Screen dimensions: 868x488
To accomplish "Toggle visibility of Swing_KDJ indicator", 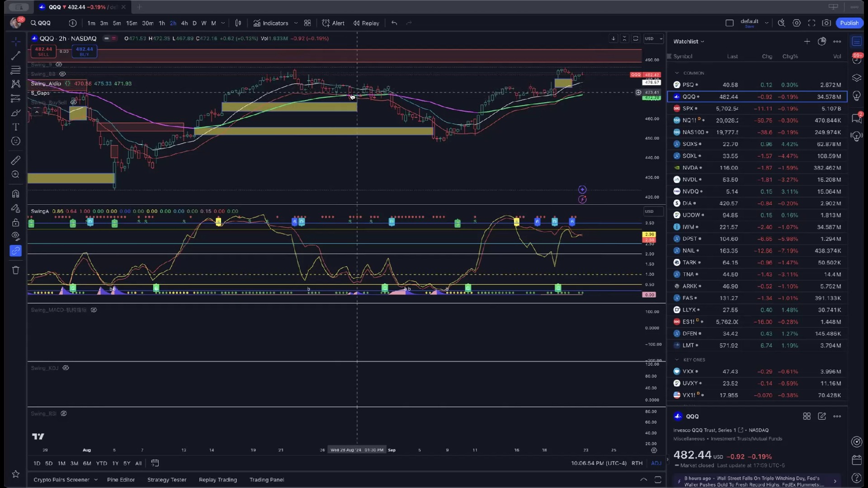I will (66, 368).
